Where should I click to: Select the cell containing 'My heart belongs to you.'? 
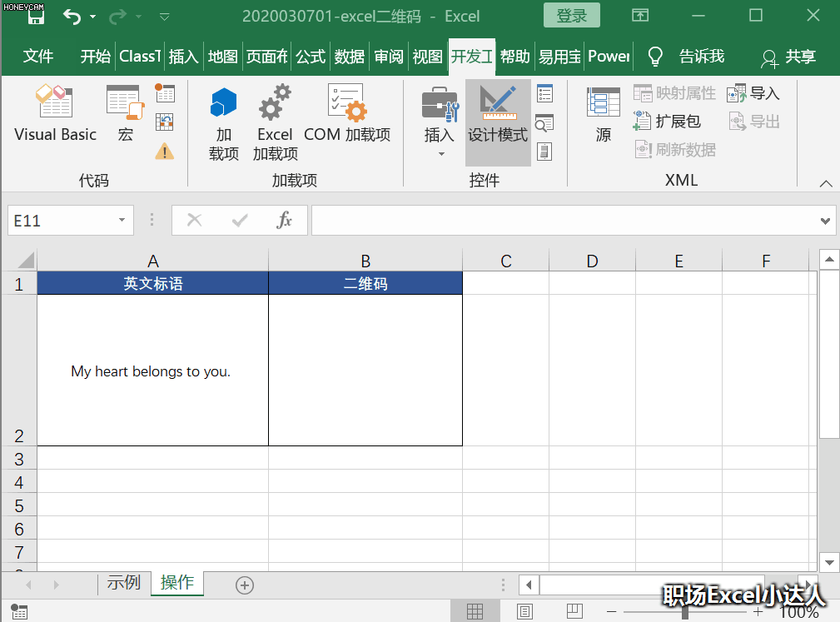152,371
